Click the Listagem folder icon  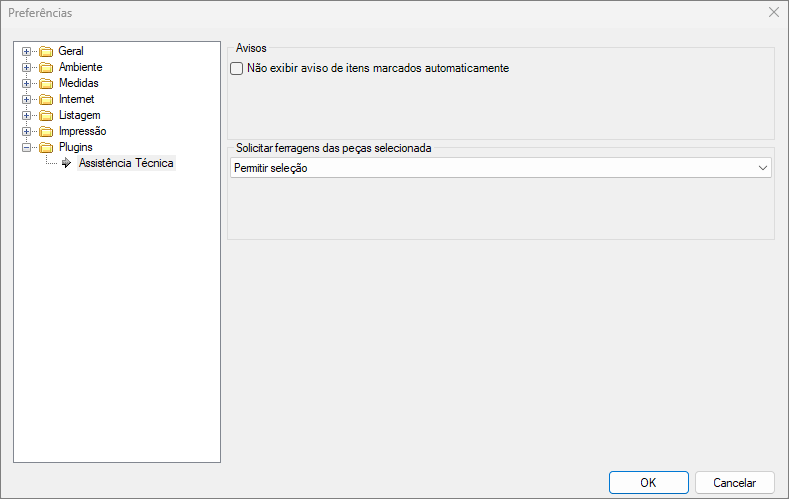46,115
